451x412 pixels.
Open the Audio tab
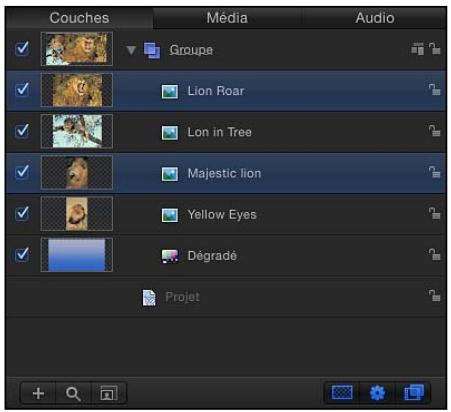375,18
